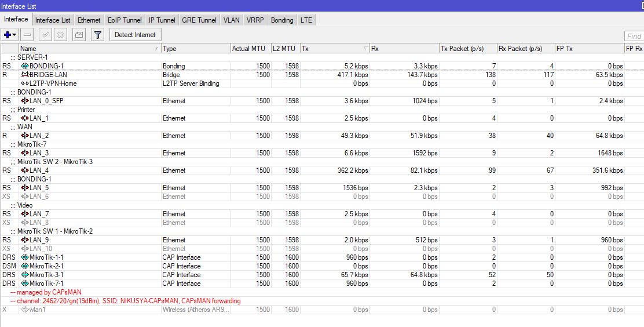The image size is (644, 327).
Task: Click the LAN_7 ethernet icon
Action: coord(25,214)
